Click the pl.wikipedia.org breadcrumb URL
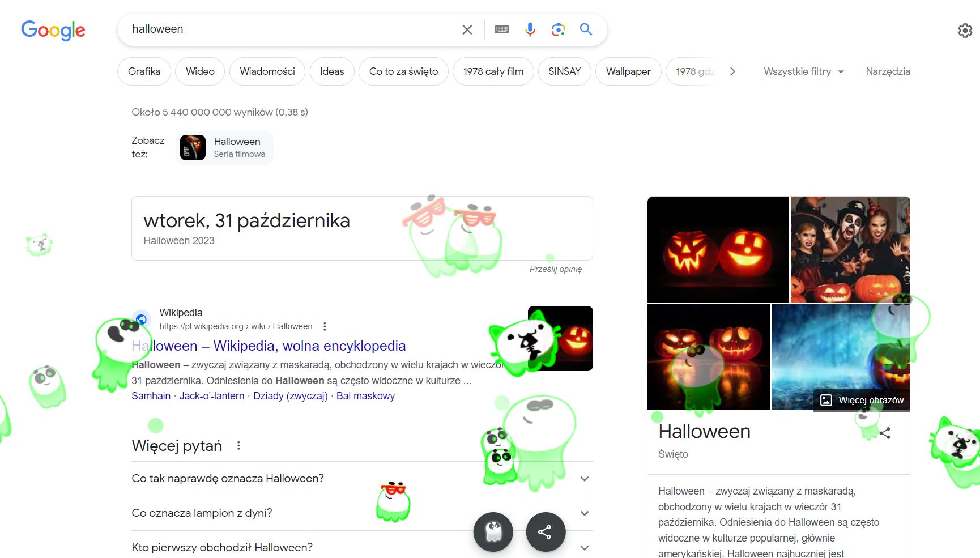The image size is (980, 558). [236, 326]
